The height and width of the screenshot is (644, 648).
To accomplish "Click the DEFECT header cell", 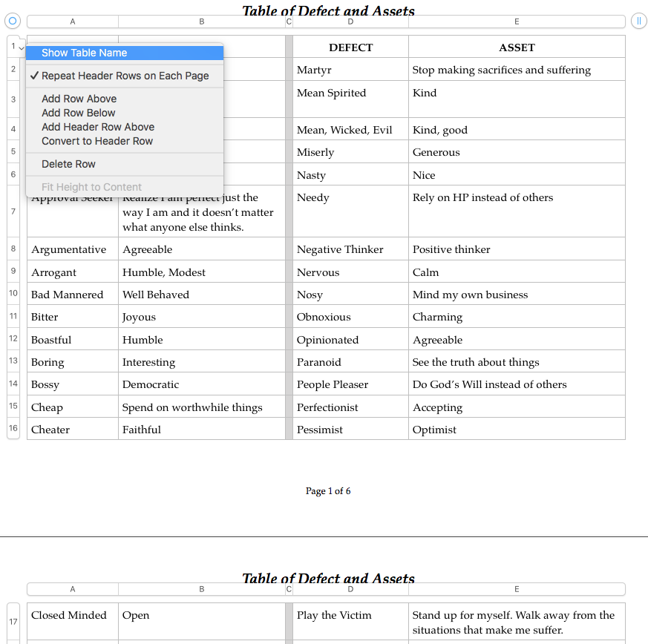I will [x=350, y=47].
